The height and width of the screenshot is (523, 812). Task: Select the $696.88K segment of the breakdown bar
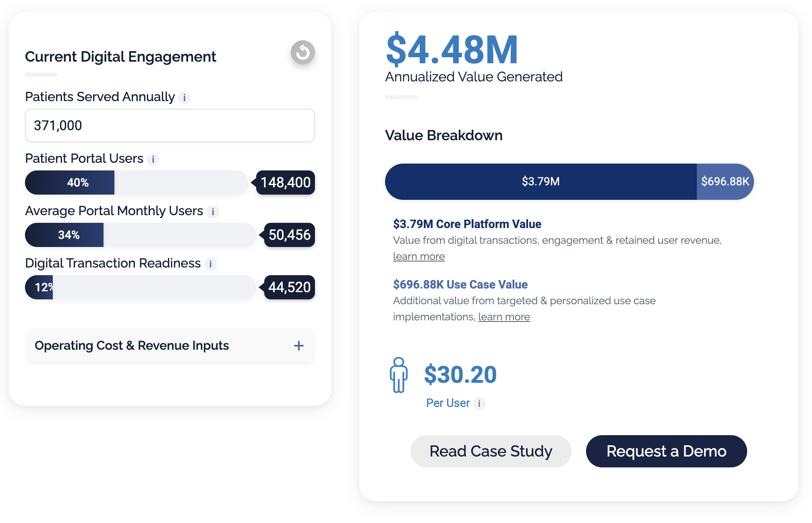coord(725,181)
